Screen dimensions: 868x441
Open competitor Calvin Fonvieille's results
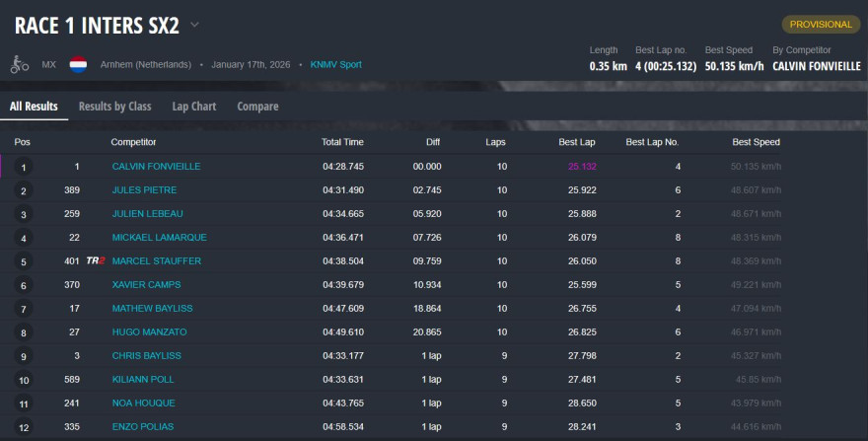click(x=156, y=167)
